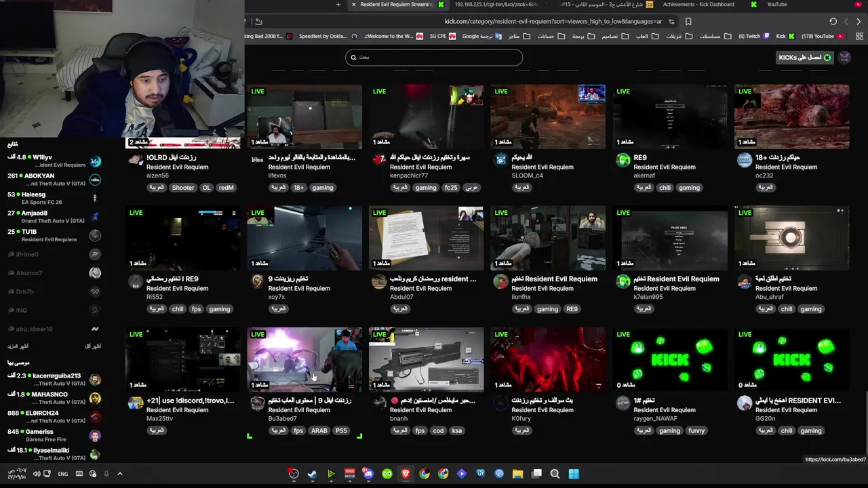The width and height of the screenshot is (868, 488).
Task: Open the site settings icon in the address bar
Action: pyautogui.click(x=671, y=21)
